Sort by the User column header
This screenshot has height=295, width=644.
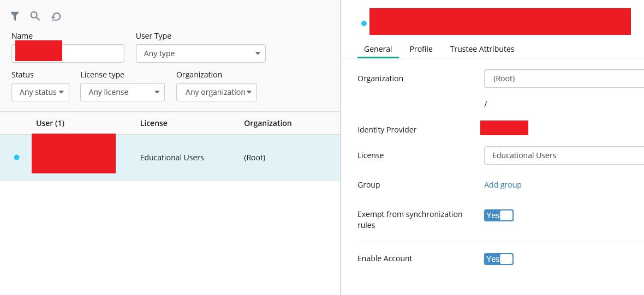(50, 123)
